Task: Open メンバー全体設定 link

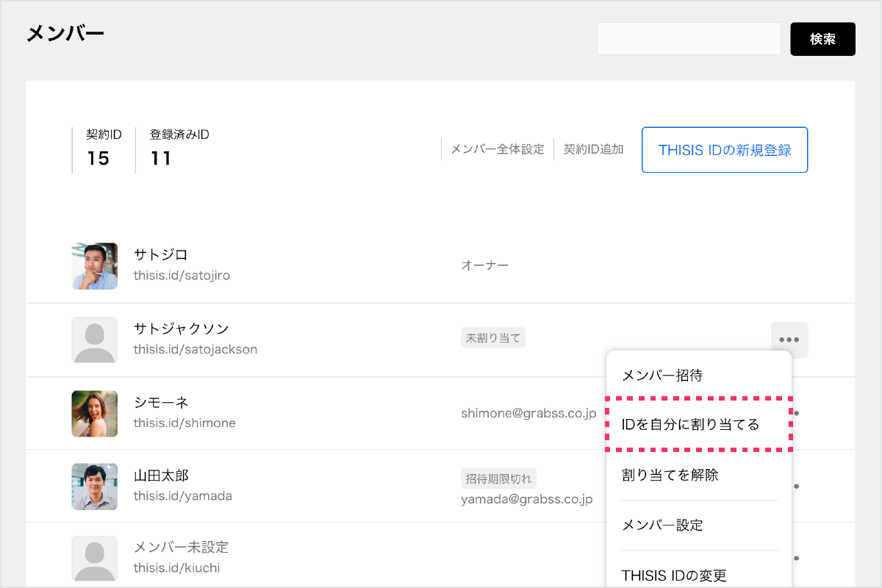Action: pos(497,149)
